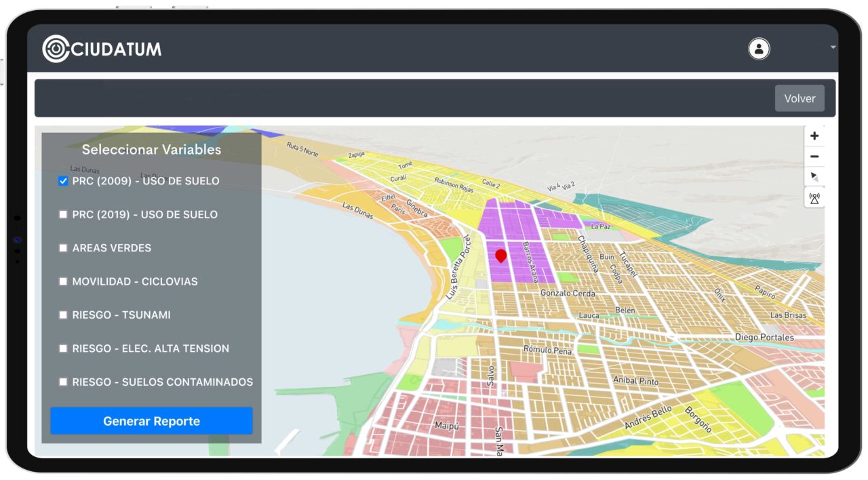Click Generar Reporte button
The image size is (868, 480).
pos(151,421)
